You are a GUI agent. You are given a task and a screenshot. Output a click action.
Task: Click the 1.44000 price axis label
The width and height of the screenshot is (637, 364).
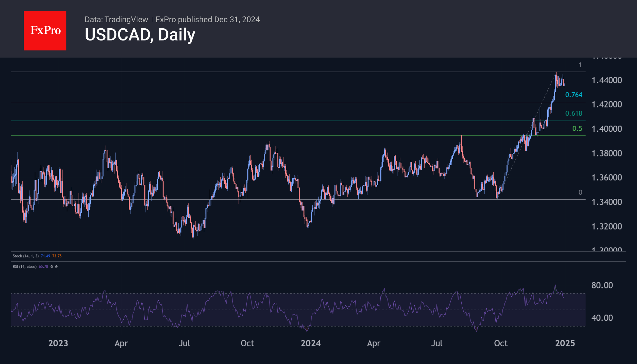[606, 80]
